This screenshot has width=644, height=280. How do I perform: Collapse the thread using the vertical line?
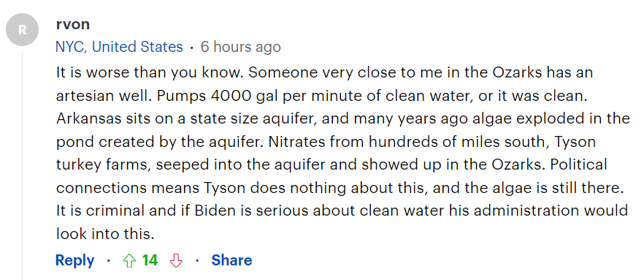pyautogui.click(x=22, y=166)
